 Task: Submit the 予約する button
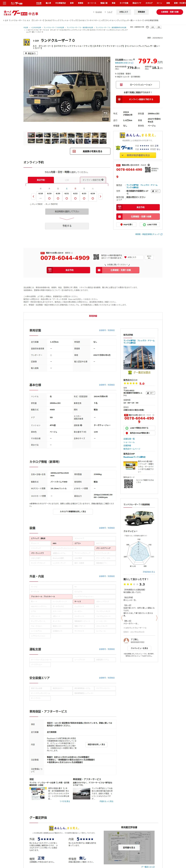pos(67,226)
